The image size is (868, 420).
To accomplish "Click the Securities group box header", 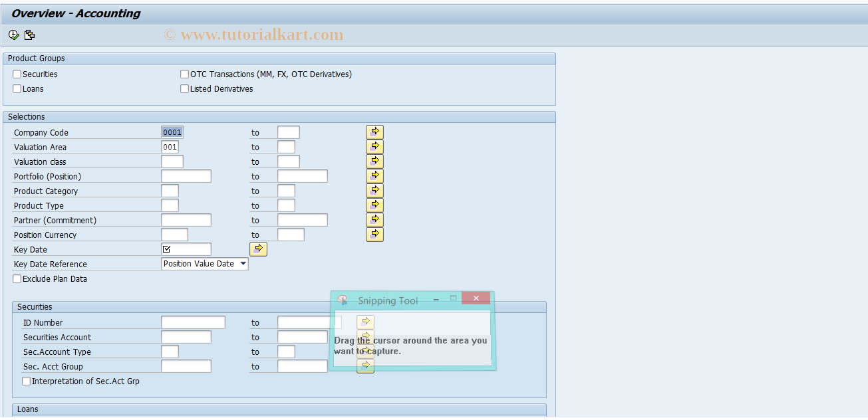I will (279, 307).
